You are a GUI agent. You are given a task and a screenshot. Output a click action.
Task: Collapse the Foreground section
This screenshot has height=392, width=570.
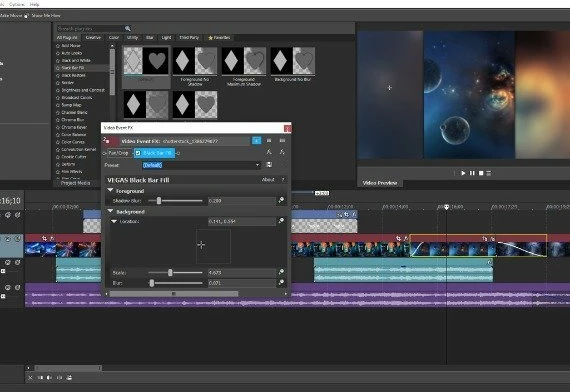(x=111, y=190)
